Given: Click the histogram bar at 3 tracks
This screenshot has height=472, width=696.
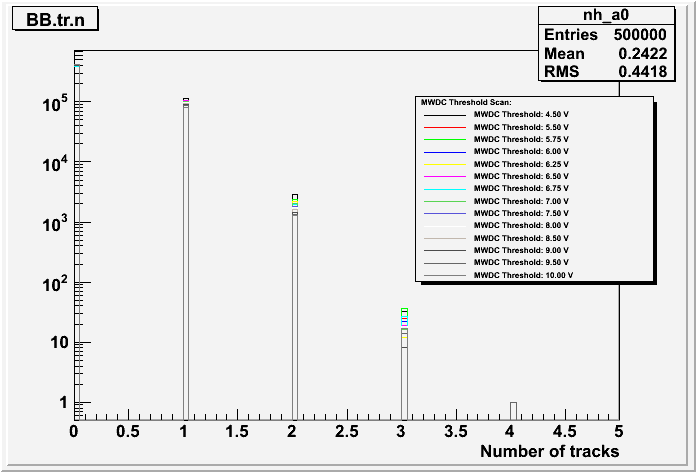Looking at the screenshot, I should coord(404,364).
